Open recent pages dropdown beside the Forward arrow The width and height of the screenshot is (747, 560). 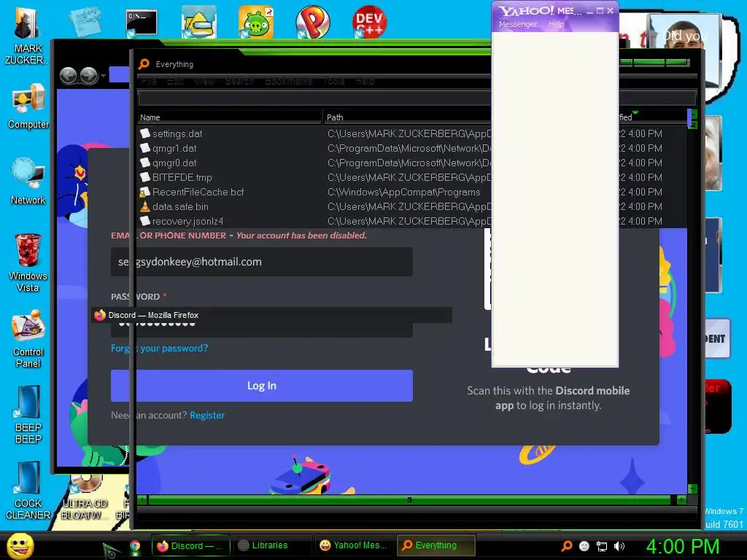(x=104, y=75)
